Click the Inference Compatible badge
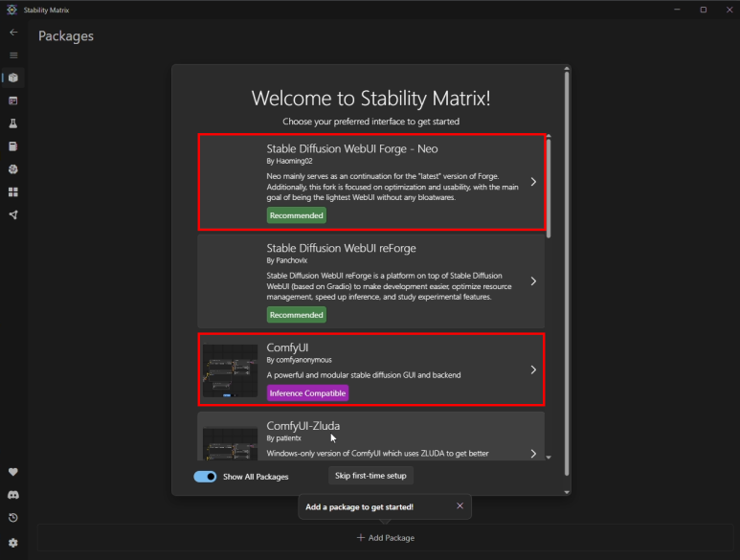This screenshot has width=740, height=560. [307, 393]
